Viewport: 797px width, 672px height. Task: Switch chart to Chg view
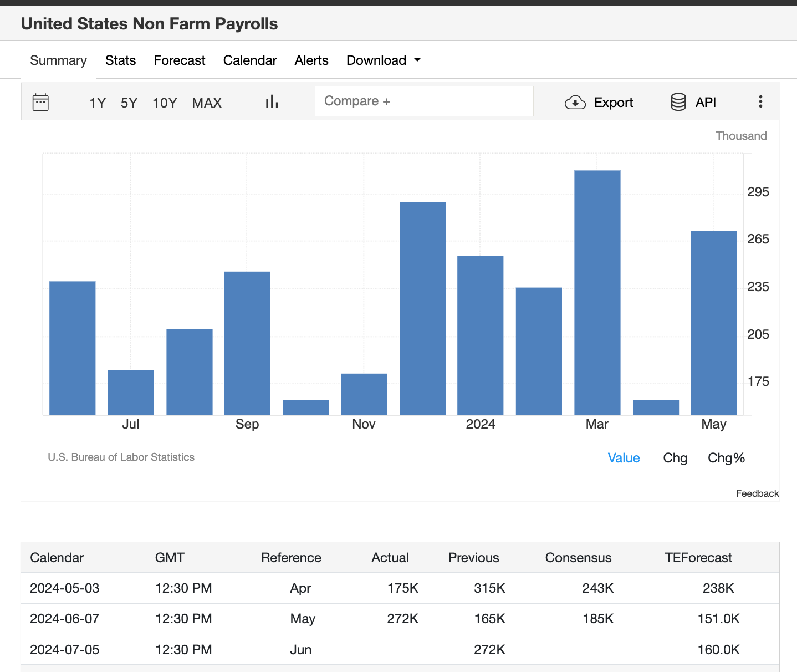coord(675,458)
